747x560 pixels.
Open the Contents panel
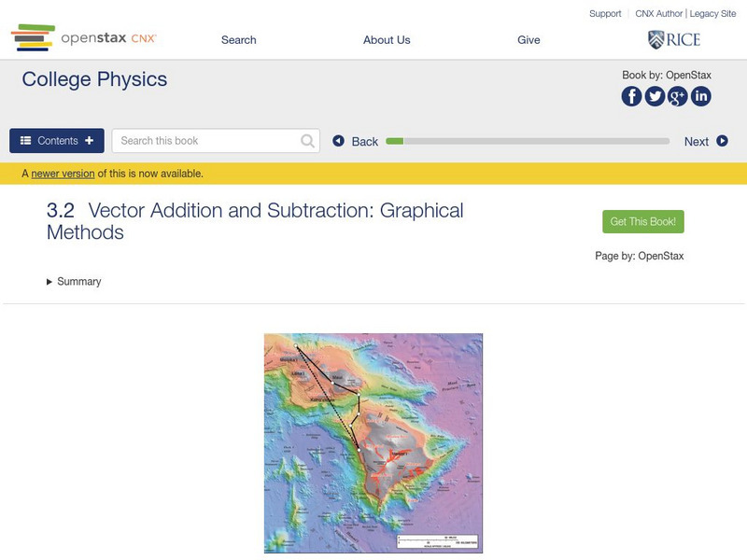coord(57,141)
